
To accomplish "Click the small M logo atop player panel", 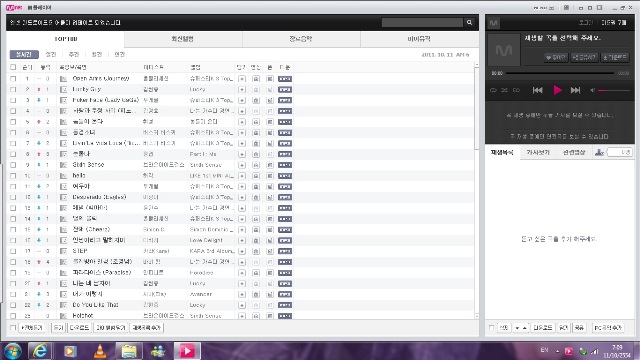I will (494, 23).
